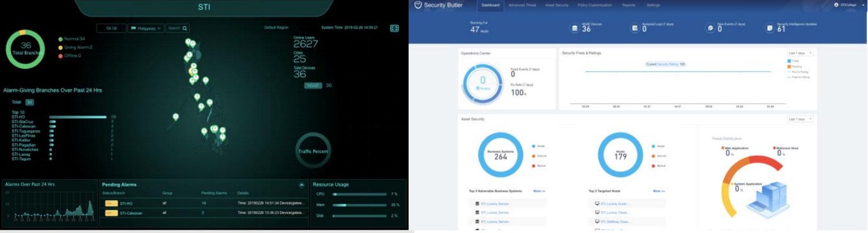Open the Asset Security tab
The width and height of the screenshot is (868, 233).
[557, 5]
